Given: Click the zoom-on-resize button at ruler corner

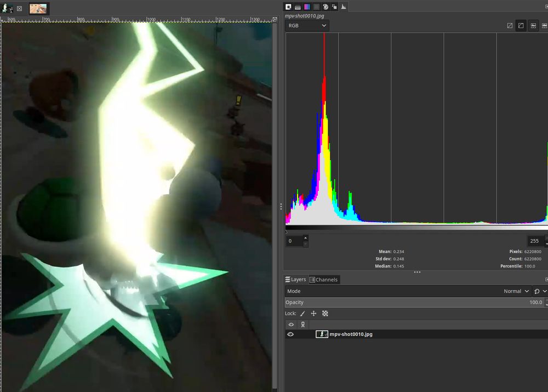Looking at the screenshot, I should [x=275, y=19].
